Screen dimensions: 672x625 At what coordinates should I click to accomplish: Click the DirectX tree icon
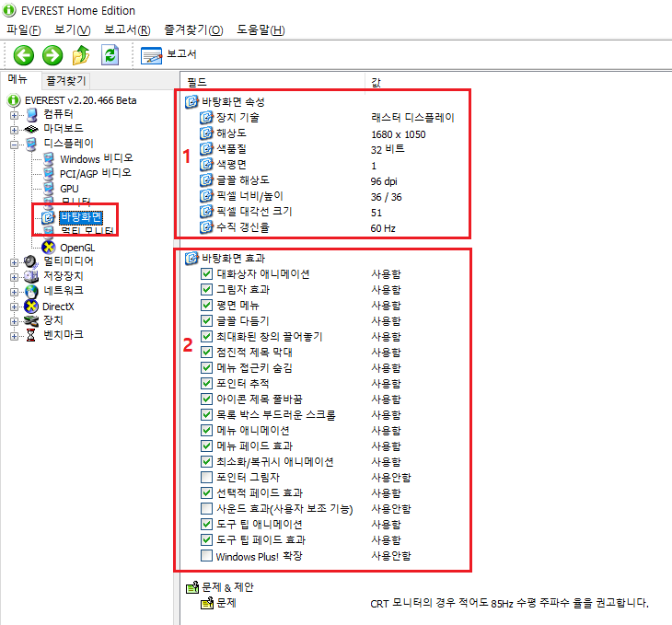click(x=31, y=307)
